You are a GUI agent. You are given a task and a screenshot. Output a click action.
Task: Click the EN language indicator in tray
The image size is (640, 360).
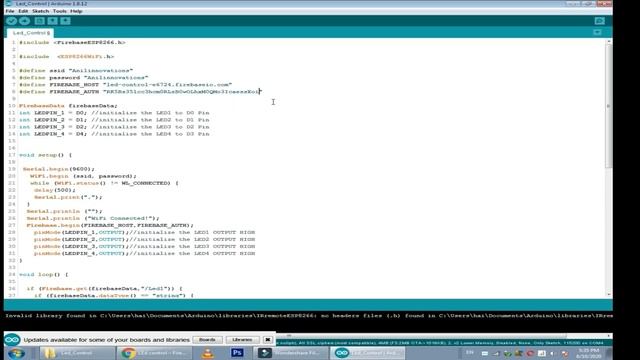tap(470, 353)
